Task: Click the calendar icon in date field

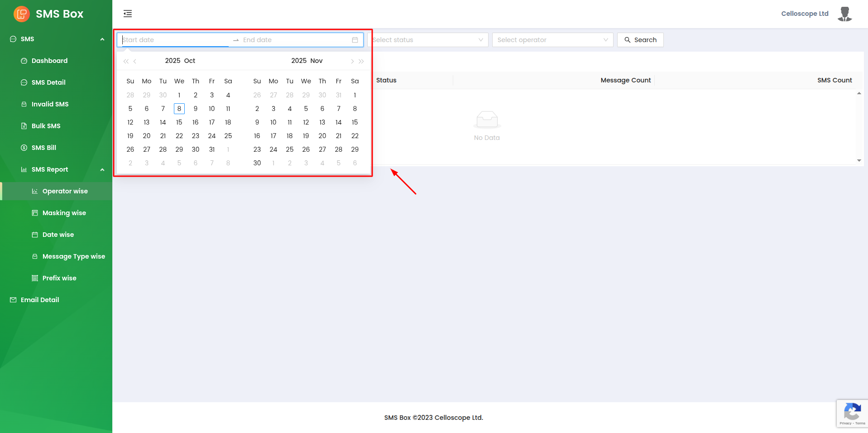Action: click(355, 40)
